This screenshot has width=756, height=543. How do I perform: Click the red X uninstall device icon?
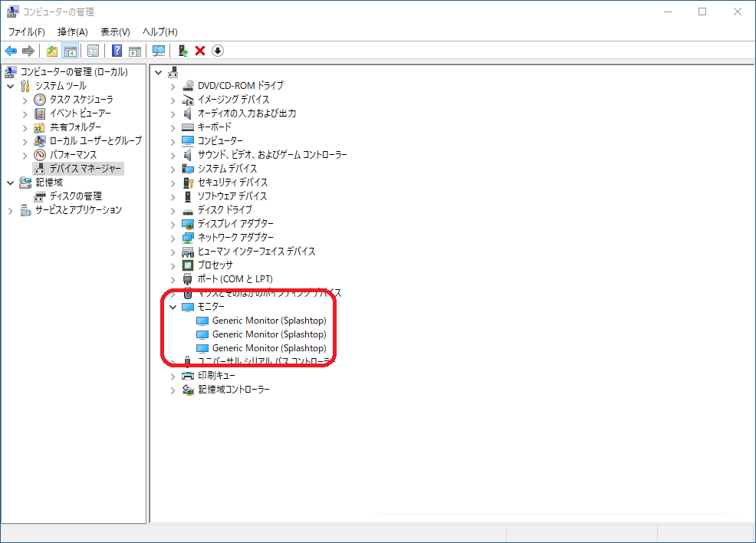(x=200, y=51)
